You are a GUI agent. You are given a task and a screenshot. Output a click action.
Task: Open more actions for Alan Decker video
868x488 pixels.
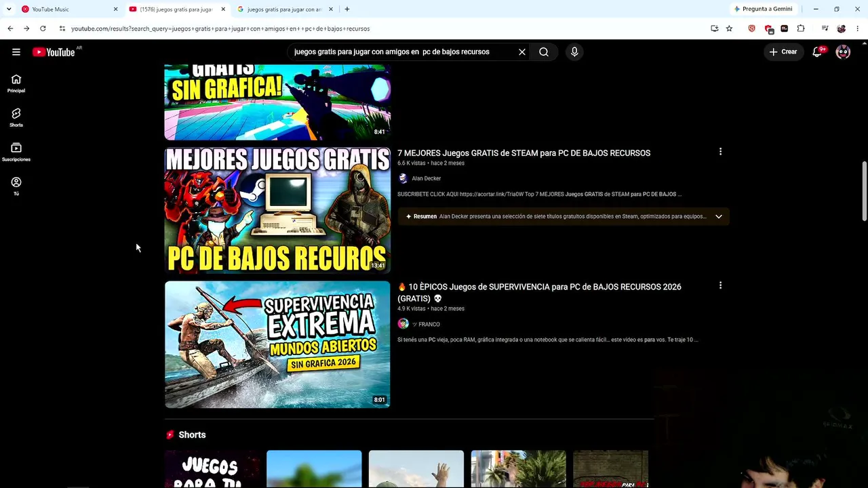click(720, 152)
